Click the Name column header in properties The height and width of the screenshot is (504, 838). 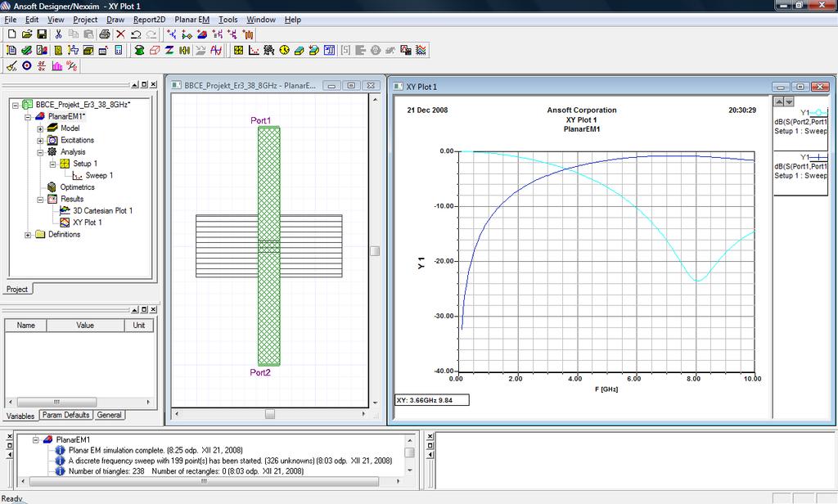click(25, 325)
